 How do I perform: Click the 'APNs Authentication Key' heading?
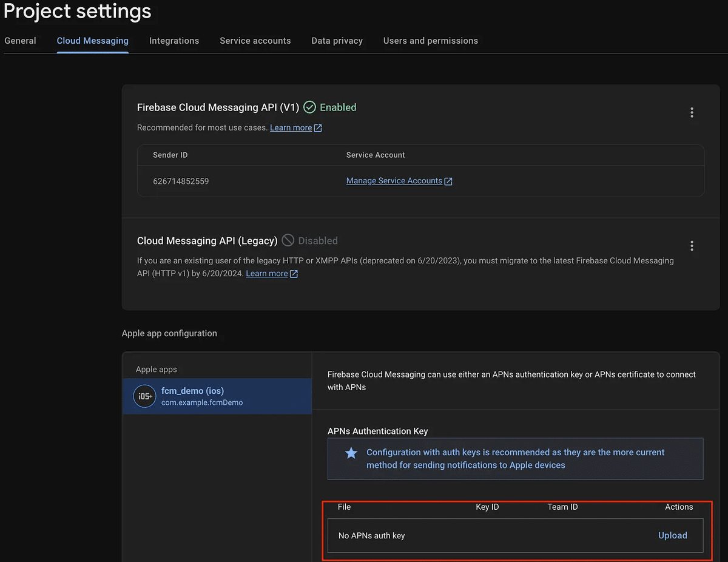378,431
